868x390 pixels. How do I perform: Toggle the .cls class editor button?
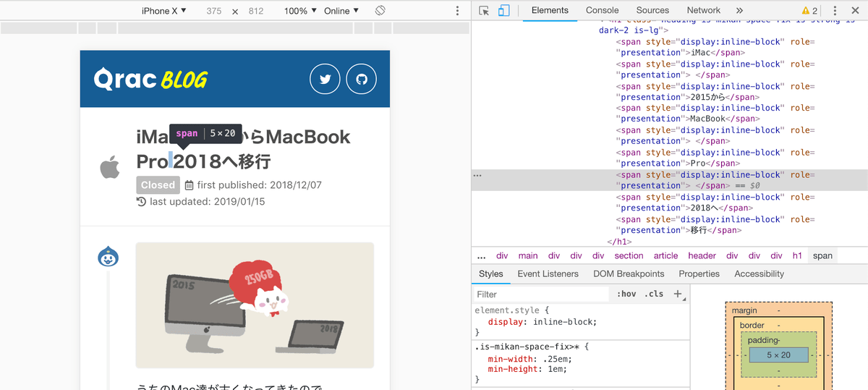click(653, 294)
